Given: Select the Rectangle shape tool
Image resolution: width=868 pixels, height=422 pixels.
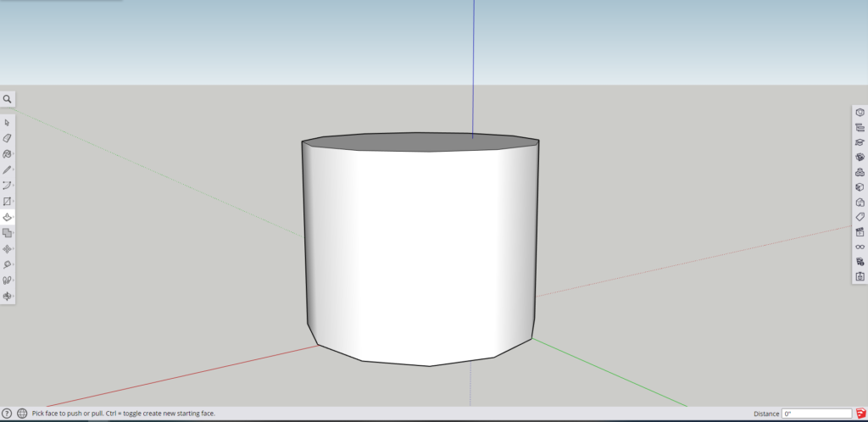Looking at the screenshot, I should point(7,202).
